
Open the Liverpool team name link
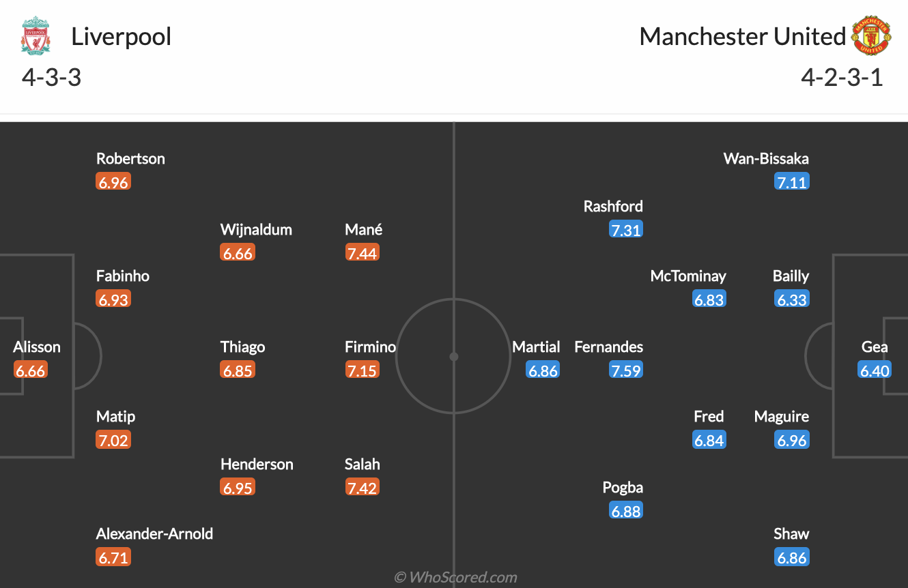point(121,36)
